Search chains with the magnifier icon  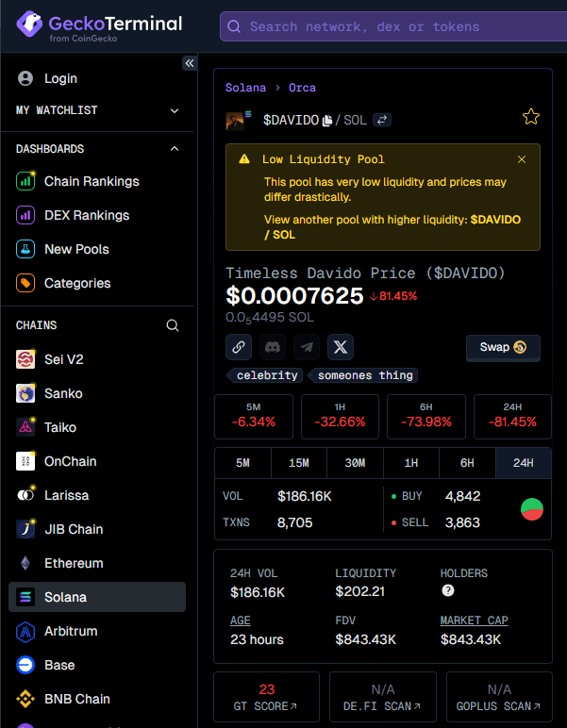click(173, 325)
